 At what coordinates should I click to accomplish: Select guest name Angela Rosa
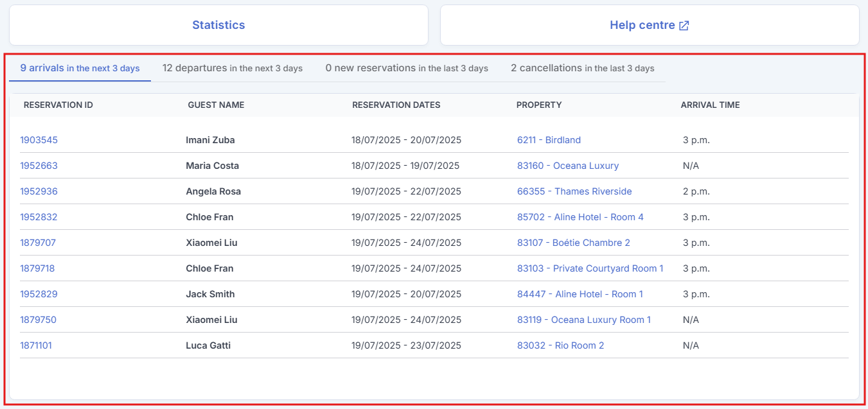(213, 191)
